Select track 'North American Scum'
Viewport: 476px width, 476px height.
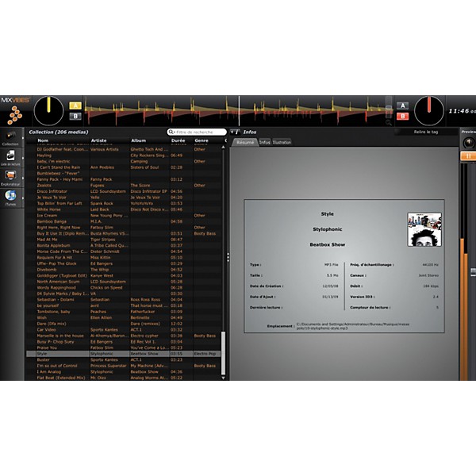[x=124, y=282]
